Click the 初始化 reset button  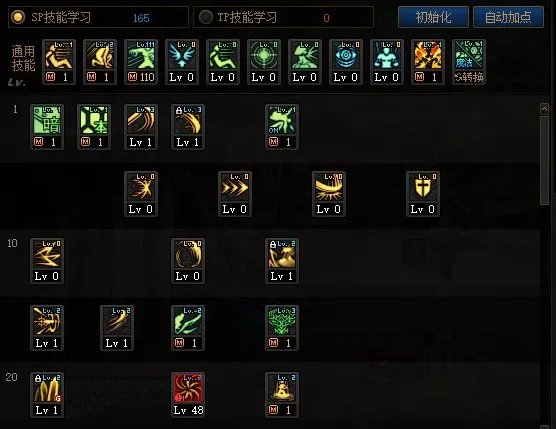click(433, 17)
